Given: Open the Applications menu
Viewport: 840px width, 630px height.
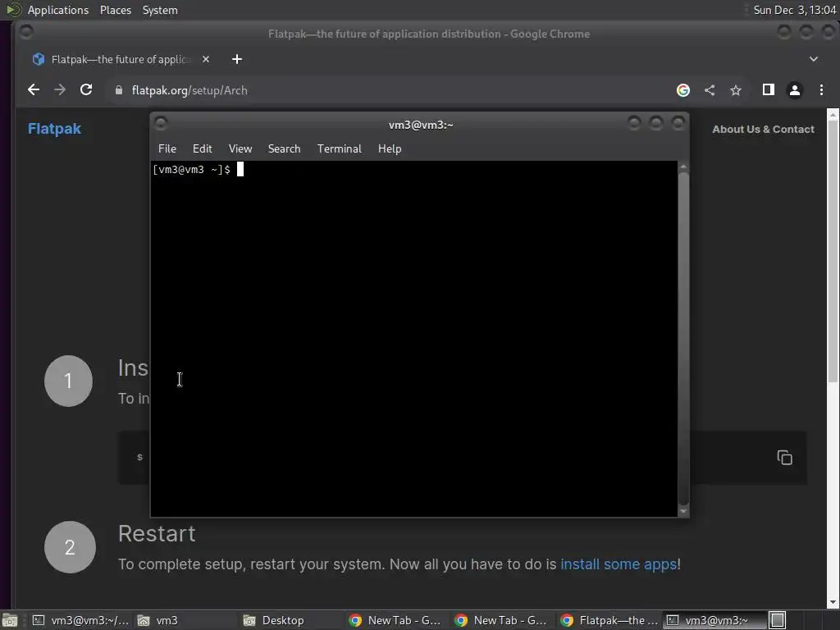Looking at the screenshot, I should pyautogui.click(x=58, y=10).
